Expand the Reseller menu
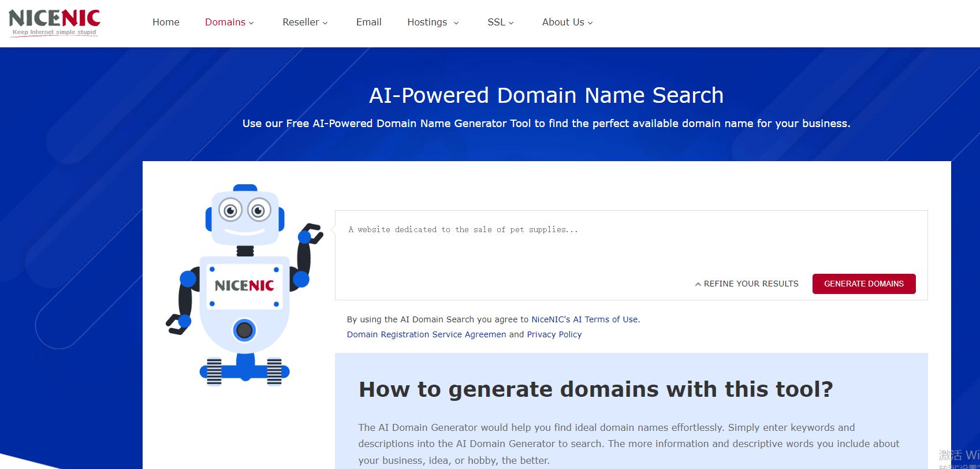 (305, 22)
